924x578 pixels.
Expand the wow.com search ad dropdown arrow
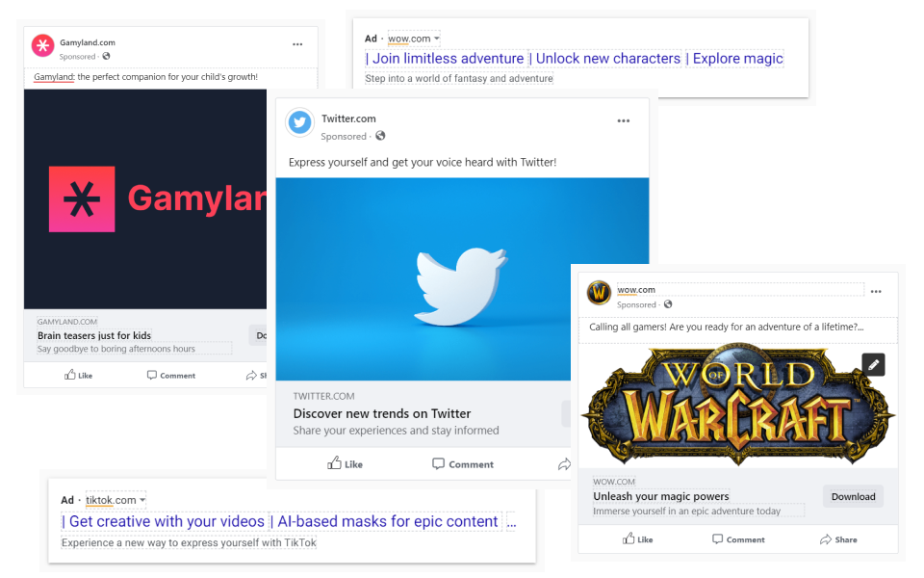[437, 39]
